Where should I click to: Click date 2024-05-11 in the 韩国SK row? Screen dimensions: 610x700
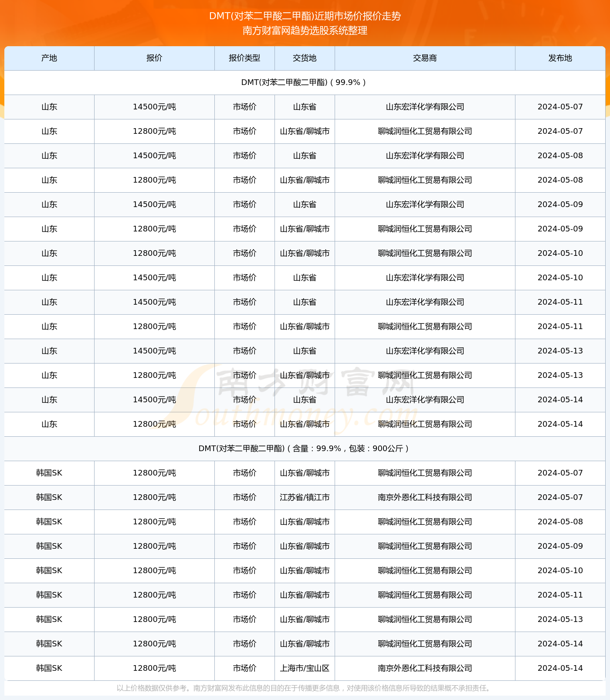pos(560,595)
